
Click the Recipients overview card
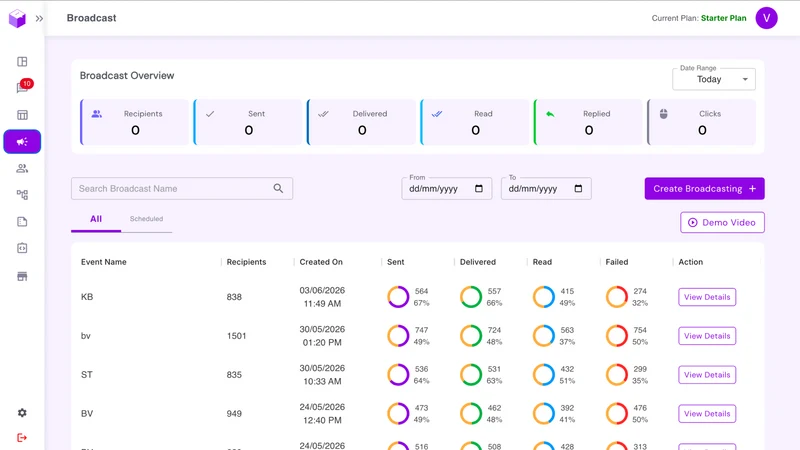(134, 122)
